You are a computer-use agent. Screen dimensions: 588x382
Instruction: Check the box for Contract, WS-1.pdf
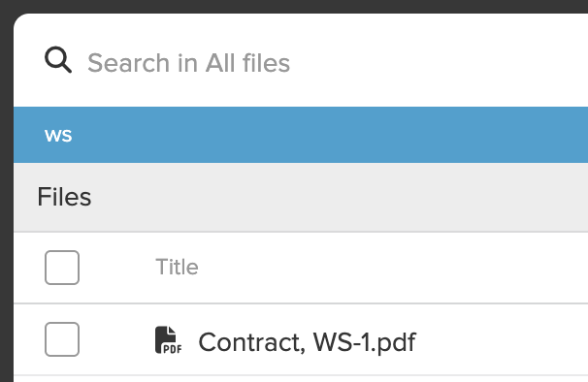(62, 339)
